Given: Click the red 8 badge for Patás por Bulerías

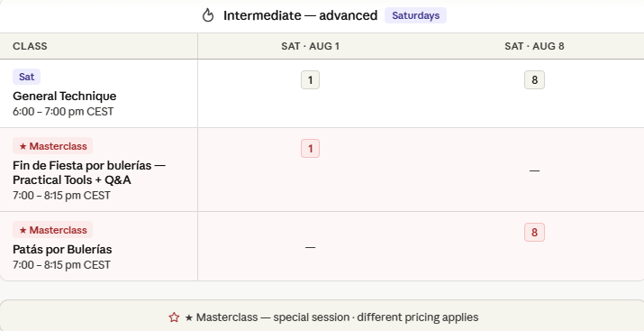Looking at the screenshot, I should pyautogui.click(x=534, y=233).
